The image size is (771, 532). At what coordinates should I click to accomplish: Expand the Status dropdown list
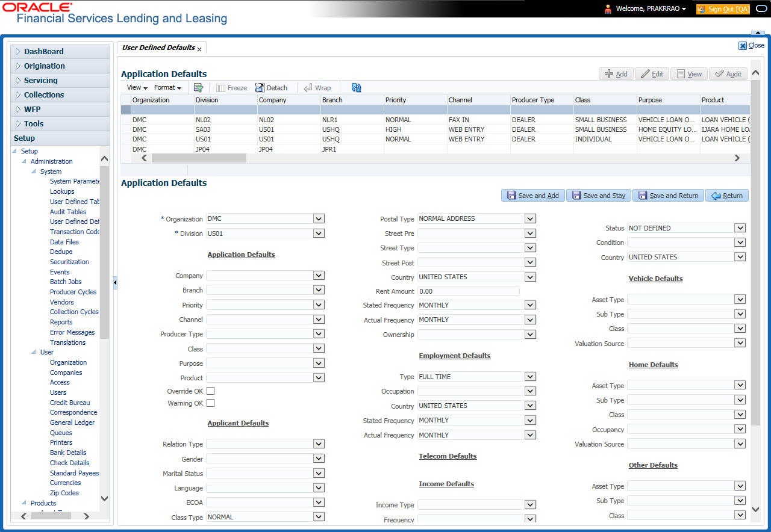[740, 228]
